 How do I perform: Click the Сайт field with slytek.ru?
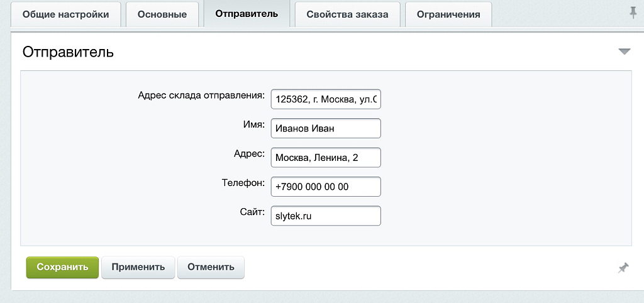point(326,216)
